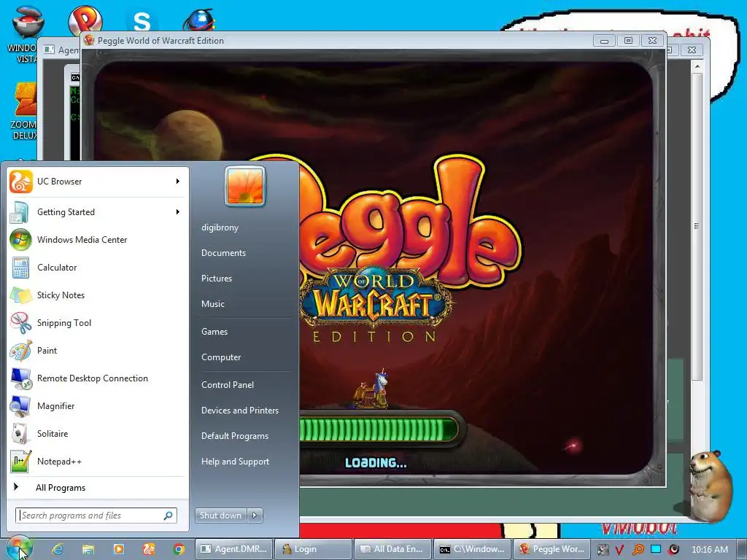Click the red V icon in the system tray
The width and height of the screenshot is (747, 560).
[619, 550]
